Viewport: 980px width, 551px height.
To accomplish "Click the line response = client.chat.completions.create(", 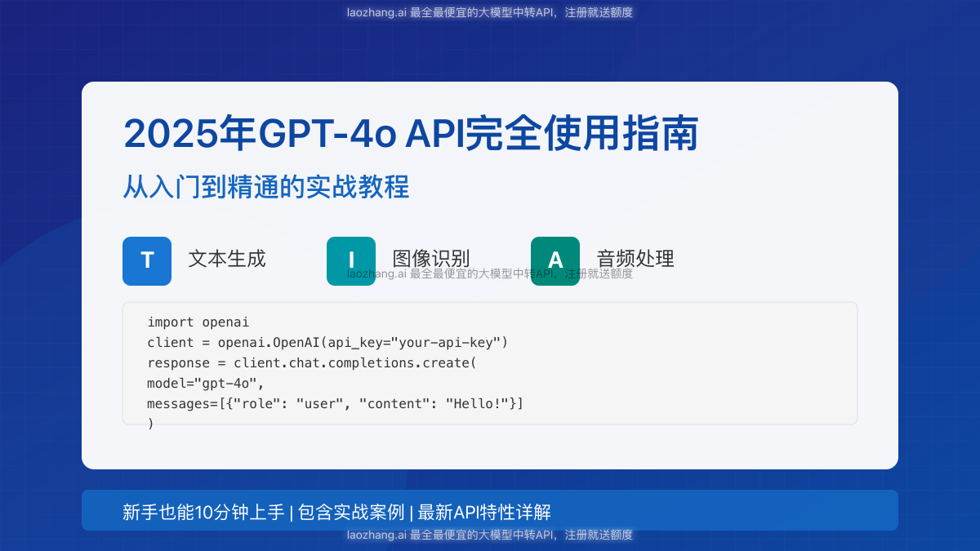I will pyautogui.click(x=312, y=362).
